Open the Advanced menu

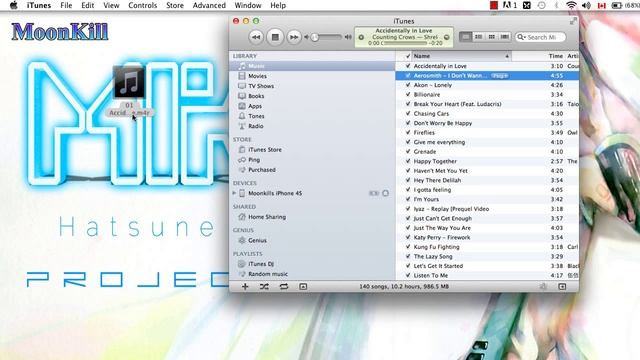point(209,5)
